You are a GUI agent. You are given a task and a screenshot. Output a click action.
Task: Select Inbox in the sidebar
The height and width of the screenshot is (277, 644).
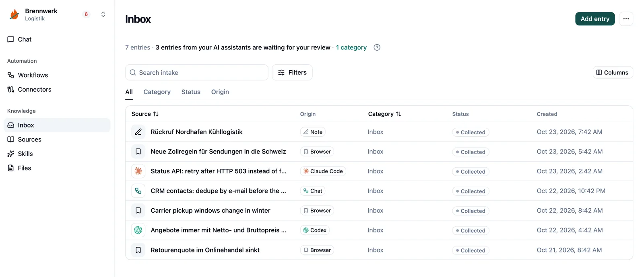[x=57, y=125]
